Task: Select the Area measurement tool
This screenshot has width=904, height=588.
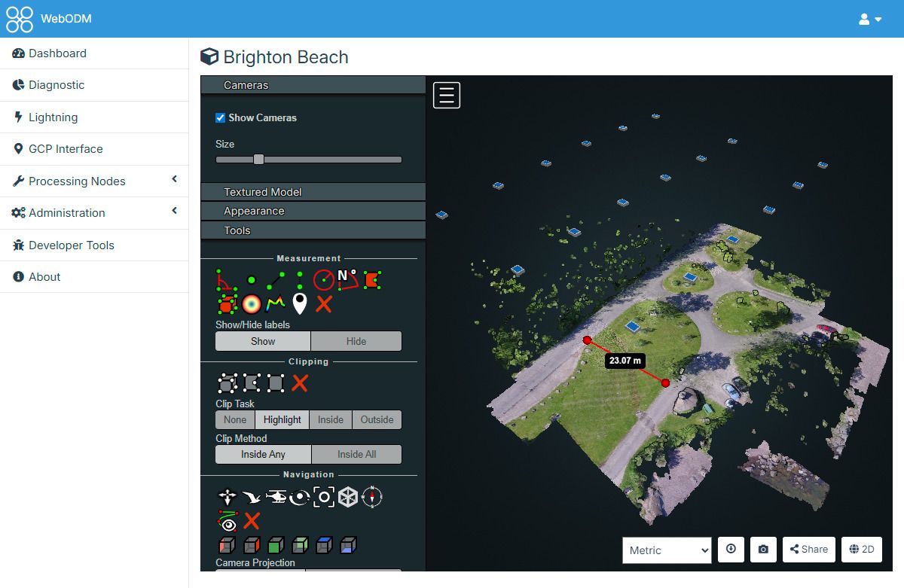Action: (x=372, y=279)
